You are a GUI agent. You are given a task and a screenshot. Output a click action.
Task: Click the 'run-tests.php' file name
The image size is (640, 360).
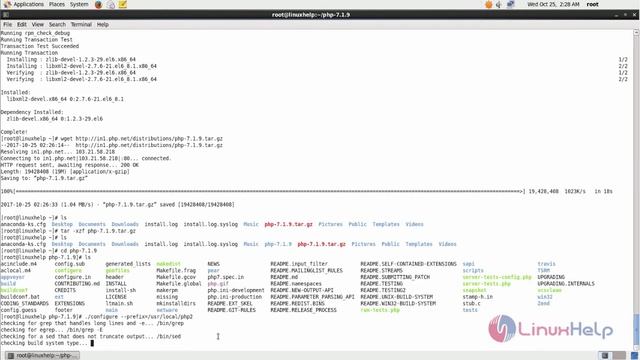380,310
